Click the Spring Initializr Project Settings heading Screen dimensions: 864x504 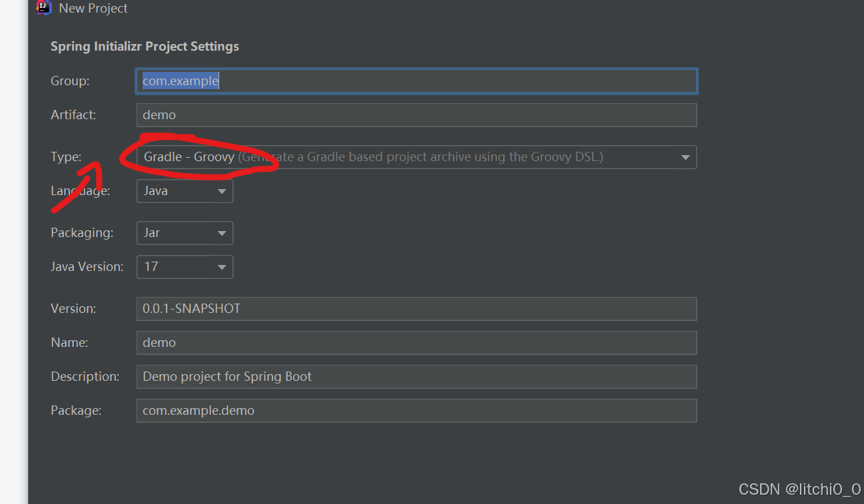[x=145, y=46]
